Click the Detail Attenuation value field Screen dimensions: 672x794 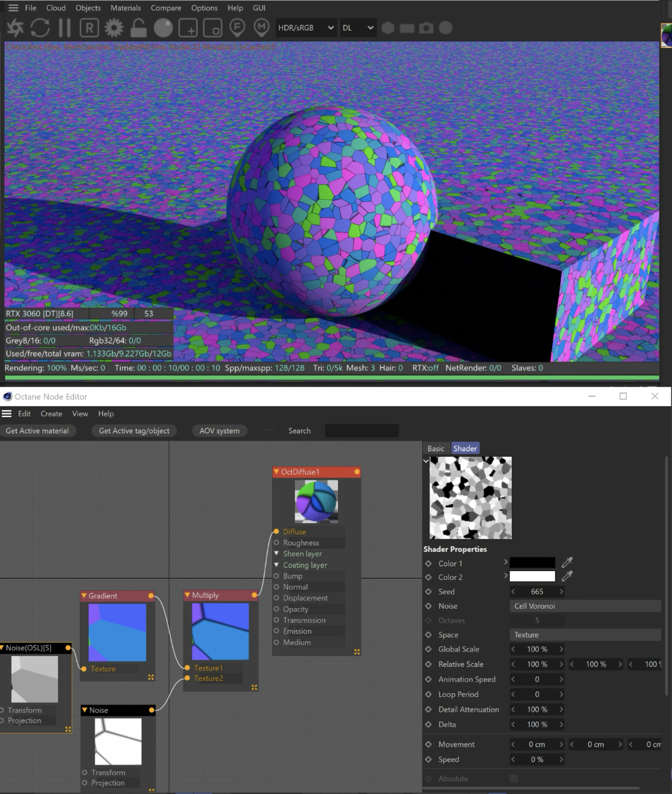537,709
